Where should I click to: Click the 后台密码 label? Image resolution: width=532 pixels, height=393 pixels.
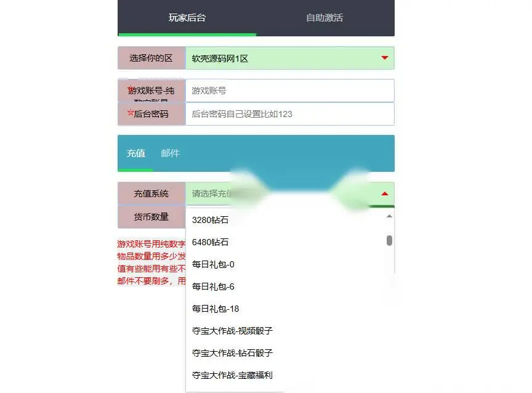coord(151,114)
